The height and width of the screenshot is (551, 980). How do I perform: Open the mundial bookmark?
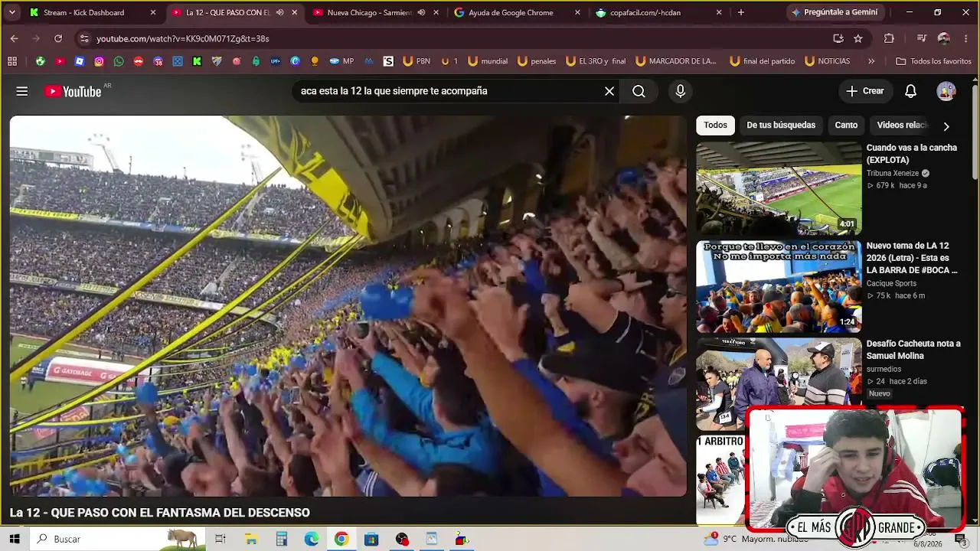[488, 61]
